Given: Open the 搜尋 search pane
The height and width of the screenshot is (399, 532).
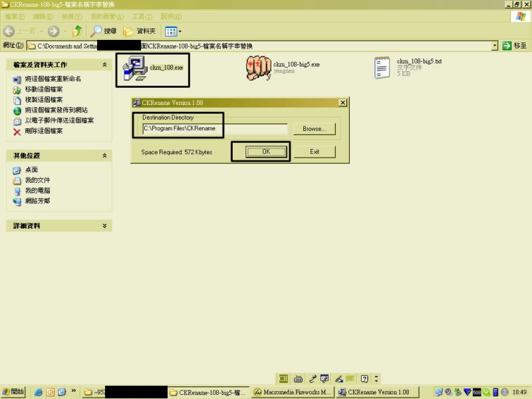Looking at the screenshot, I should click(x=104, y=31).
